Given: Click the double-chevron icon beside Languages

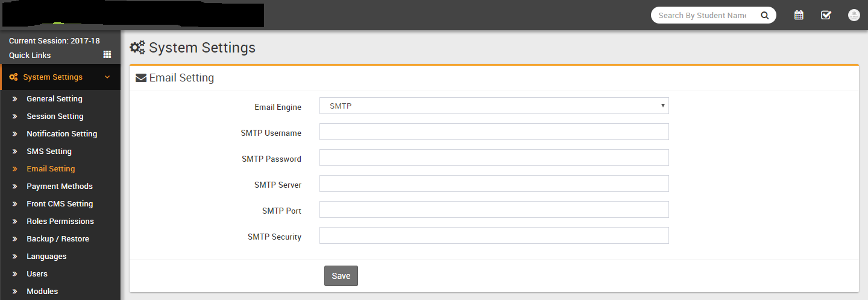Looking at the screenshot, I should [14, 257].
